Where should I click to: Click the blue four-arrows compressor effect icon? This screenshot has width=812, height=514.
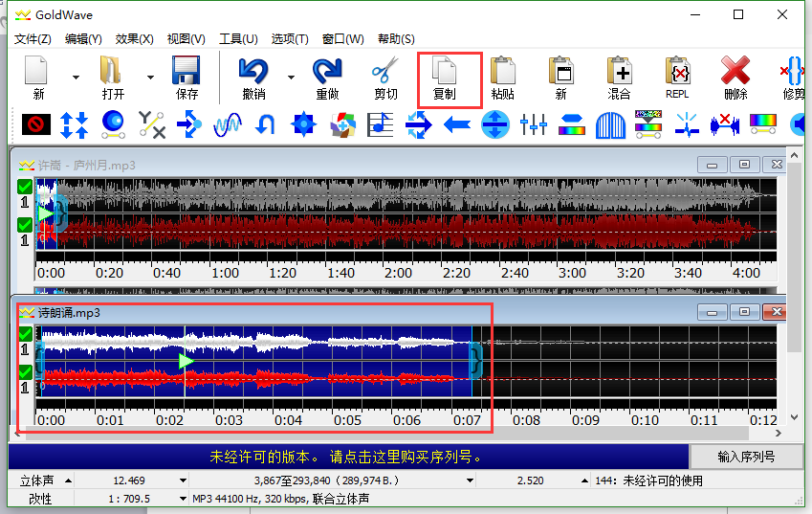[74, 124]
